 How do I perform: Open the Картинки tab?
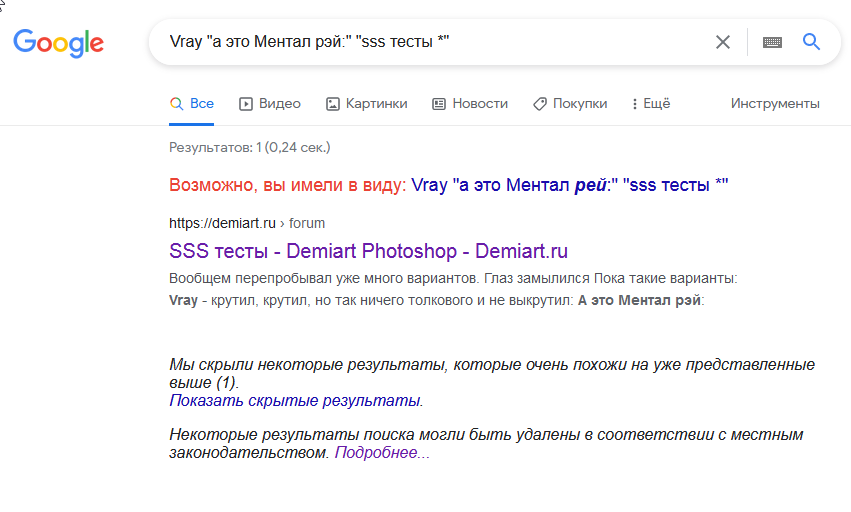tap(376, 103)
